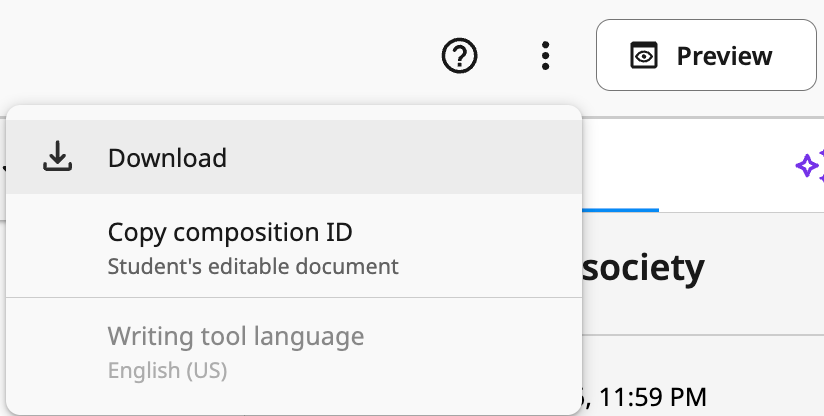824x416 pixels.
Task: Click the download tray arrow icon
Action: 57,157
